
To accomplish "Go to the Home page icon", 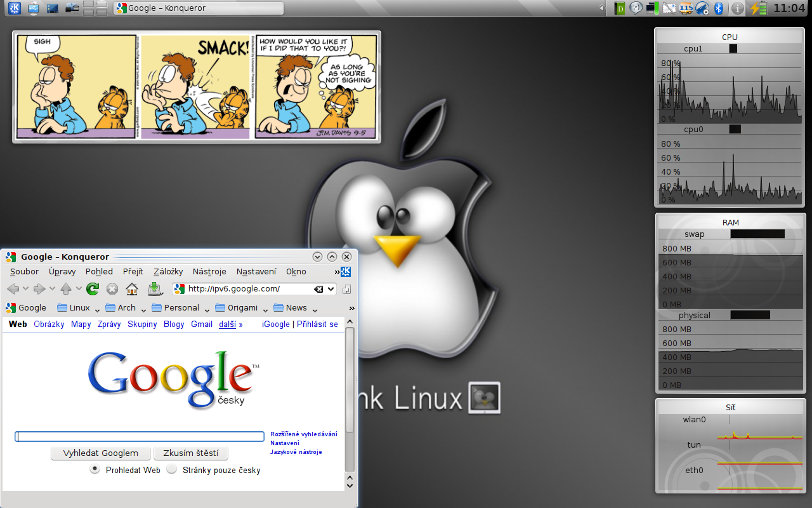I will [132, 289].
